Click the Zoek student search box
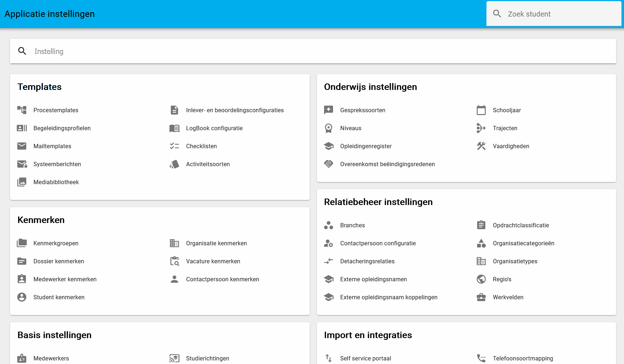 click(x=555, y=14)
